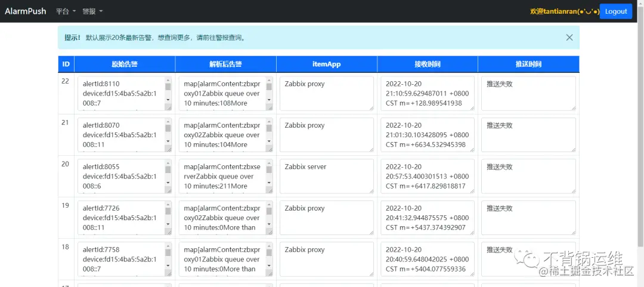
Task: Click the ID column header
Action: (x=66, y=64)
